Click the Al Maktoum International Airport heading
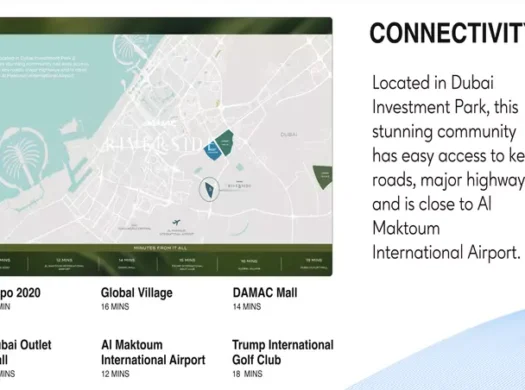Image resolution: width=525 pixels, height=390 pixels. pos(153,353)
